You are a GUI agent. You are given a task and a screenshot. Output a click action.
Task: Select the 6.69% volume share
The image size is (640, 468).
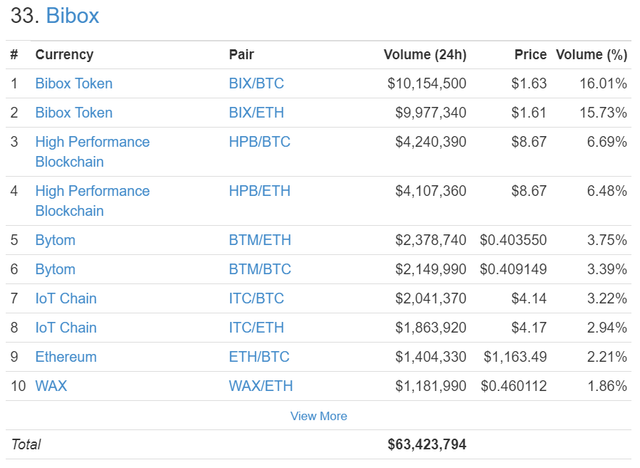(x=607, y=142)
